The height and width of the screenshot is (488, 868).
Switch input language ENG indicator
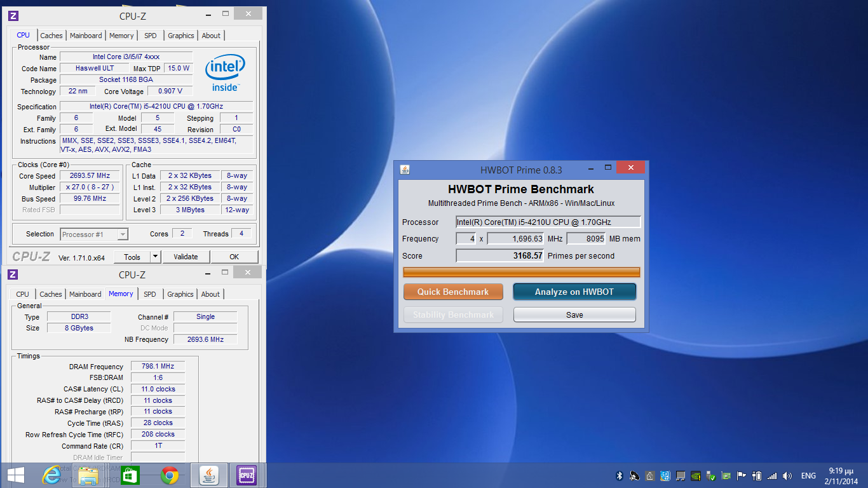808,475
